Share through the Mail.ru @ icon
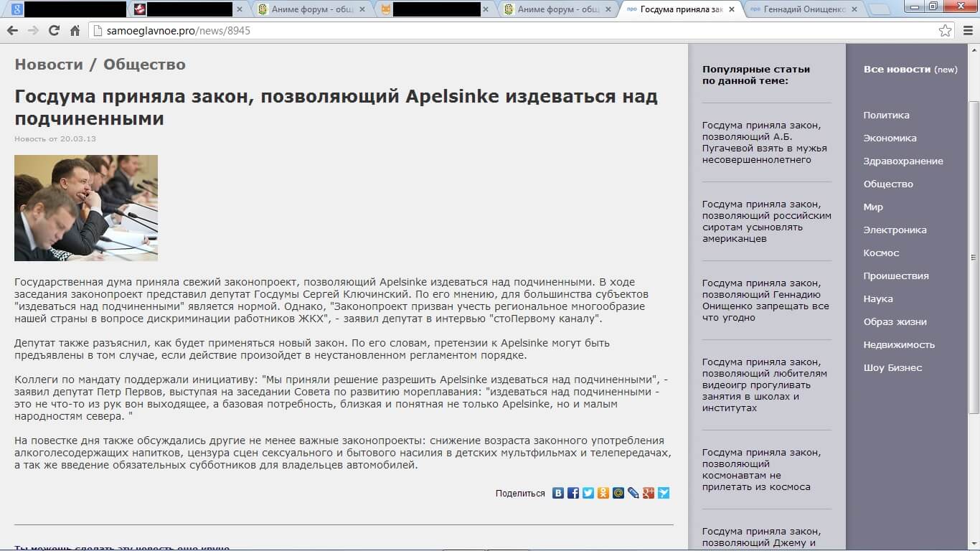Image resolution: width=980 pixels, height=551 pixels. click(x=618, y=493)
